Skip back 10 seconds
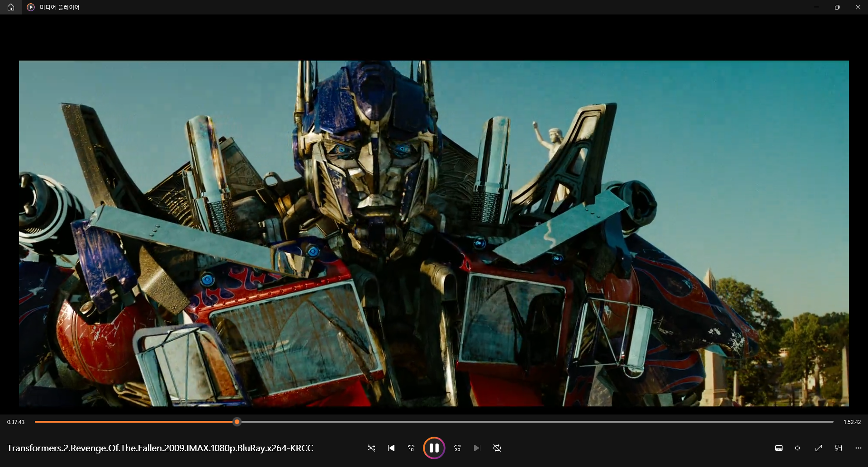This screenshot has width=868, height=467. [x=411, y=448]
